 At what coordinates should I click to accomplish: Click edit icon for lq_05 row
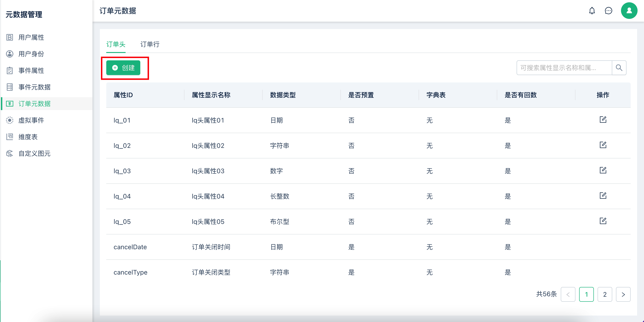[x=603, y=221]
